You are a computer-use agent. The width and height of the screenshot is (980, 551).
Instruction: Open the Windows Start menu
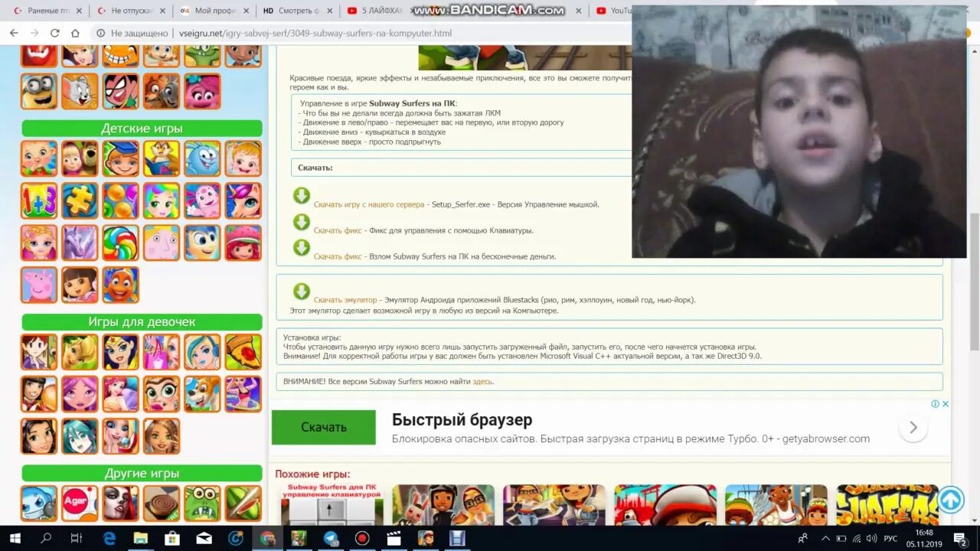pyautogui.click(x=15, y=538)
